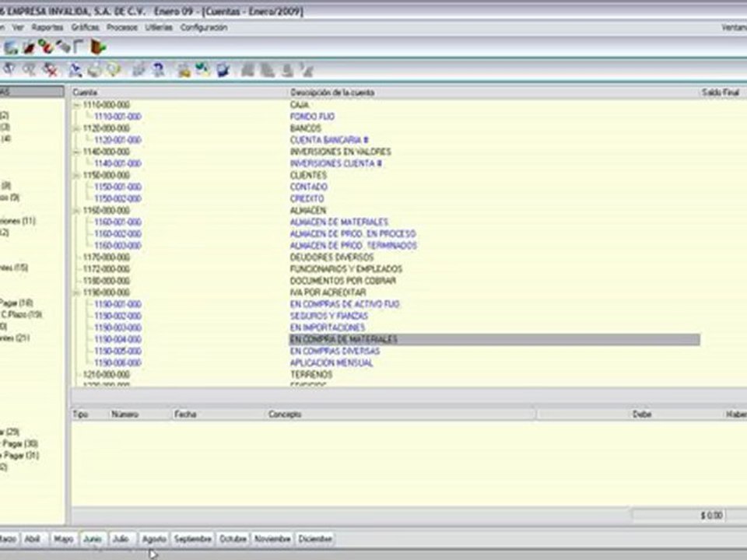Switch to the Julio month tab
This screenshot has height=560, width=747.
pyautogui.click(x=121, y=538)
